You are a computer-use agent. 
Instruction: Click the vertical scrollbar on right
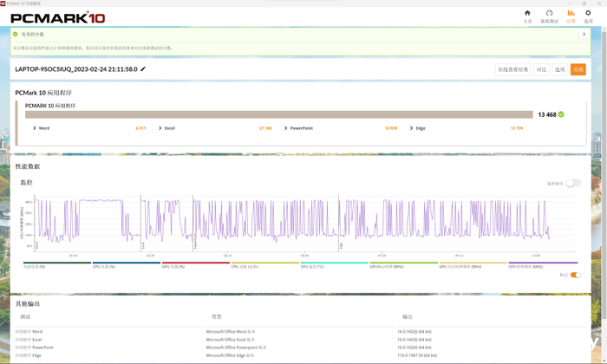click(604, 174)
